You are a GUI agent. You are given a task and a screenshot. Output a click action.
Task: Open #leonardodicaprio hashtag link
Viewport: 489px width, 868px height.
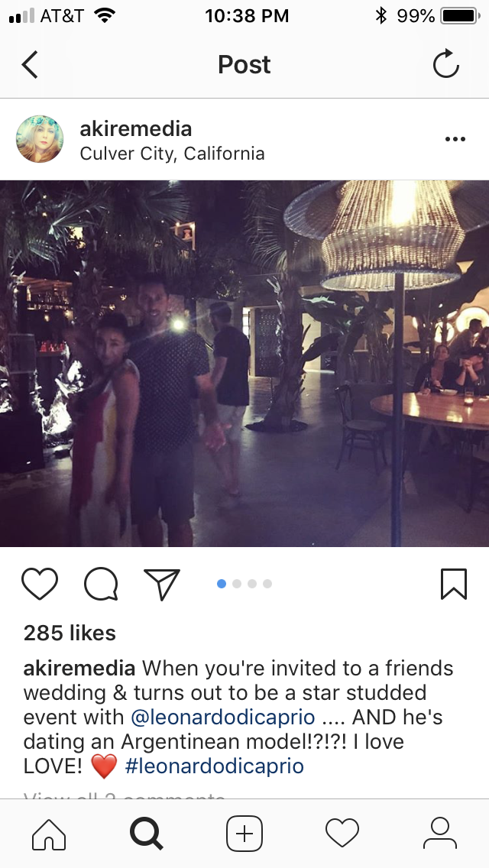pos(214,766)
